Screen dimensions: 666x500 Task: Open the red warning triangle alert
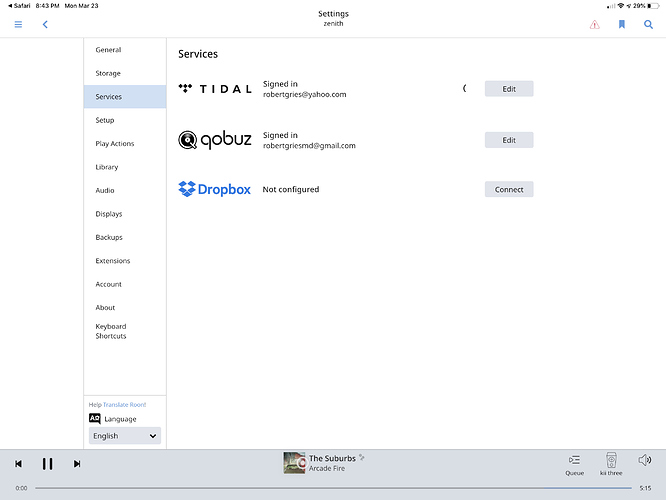pos(595,25)
